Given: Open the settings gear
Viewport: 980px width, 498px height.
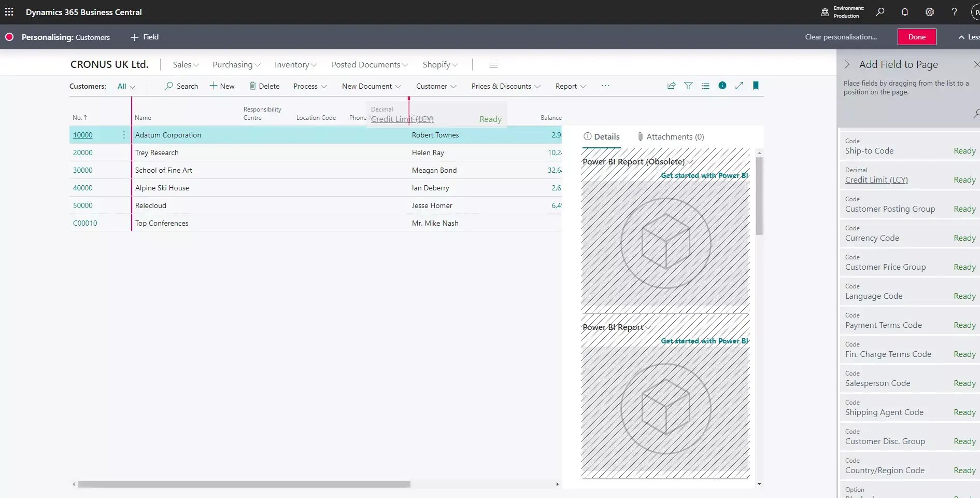Looking at the screenshot, I should [930, 11].
